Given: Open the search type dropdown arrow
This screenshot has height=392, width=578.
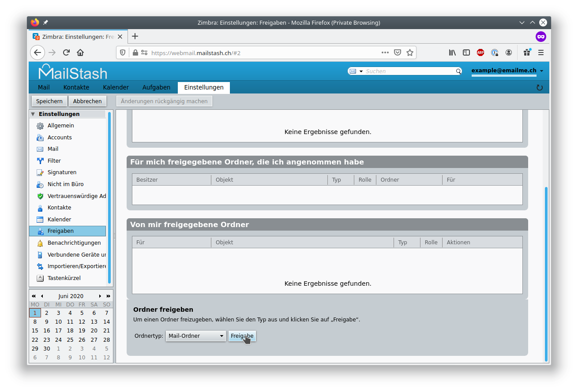Looking at the screenshot, I should [361, 71].
